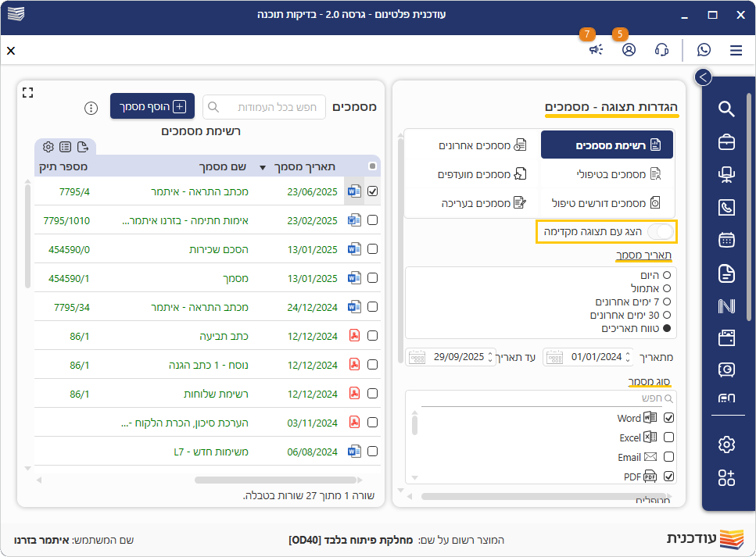This screenshot has height=557, width=756.
Task: Click the 'הוסף מסמך' button
Action: click(x=152, y=106)
